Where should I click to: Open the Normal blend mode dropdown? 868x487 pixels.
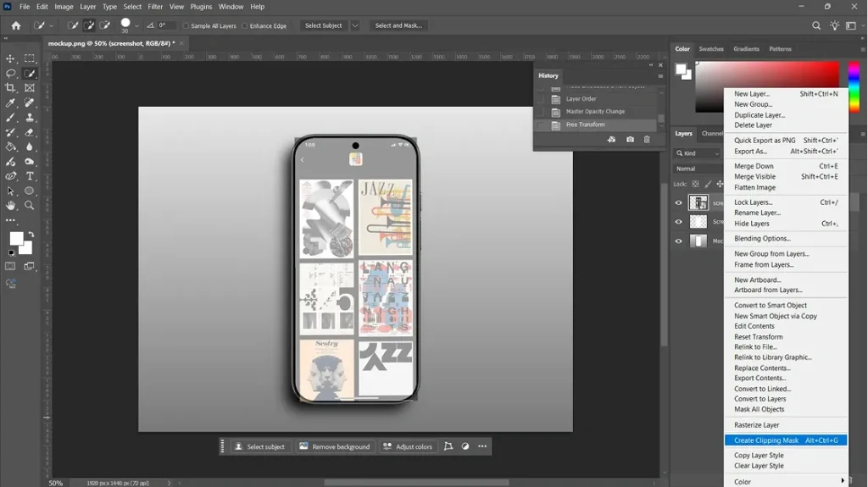698,169
